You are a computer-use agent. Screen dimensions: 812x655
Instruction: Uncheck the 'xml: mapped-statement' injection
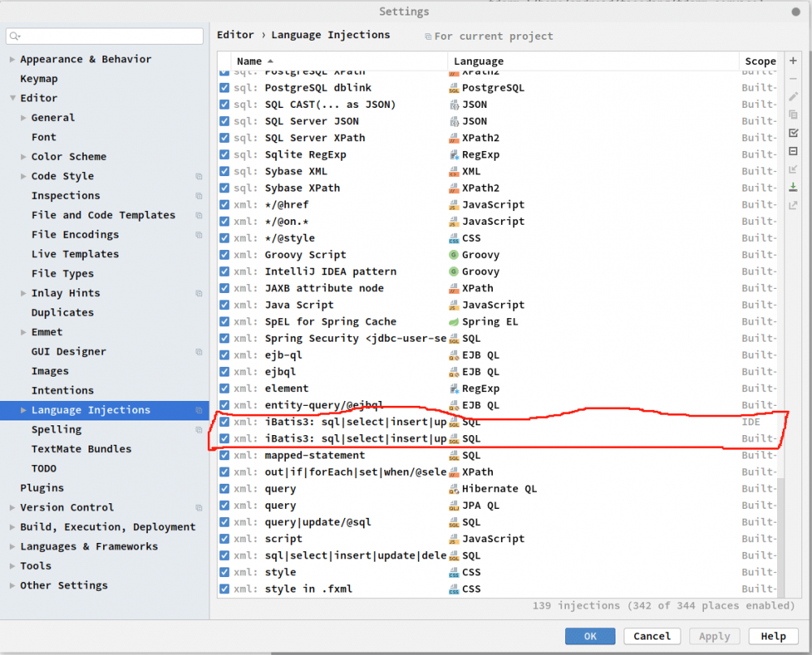click(223, 455)
